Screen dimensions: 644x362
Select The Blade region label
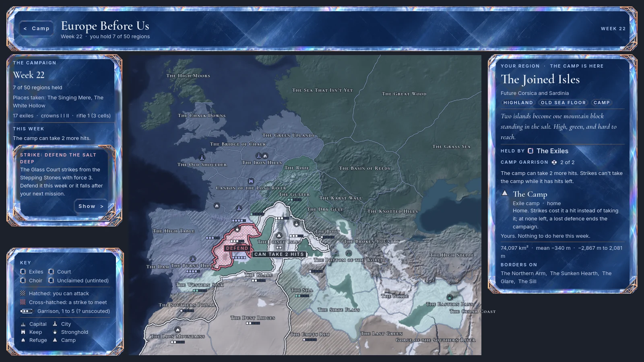[x=395, y=296]
